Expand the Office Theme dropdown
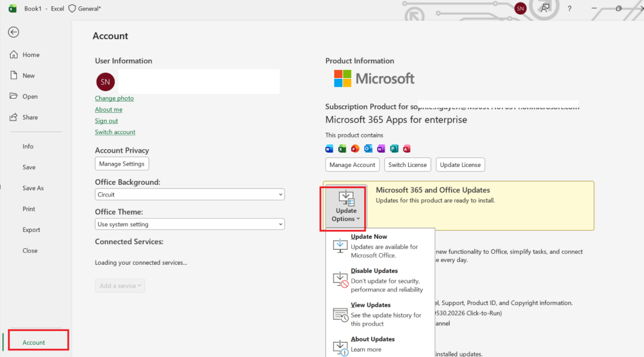The height and width of the screenshot is (357, 644). pos(190,224)
